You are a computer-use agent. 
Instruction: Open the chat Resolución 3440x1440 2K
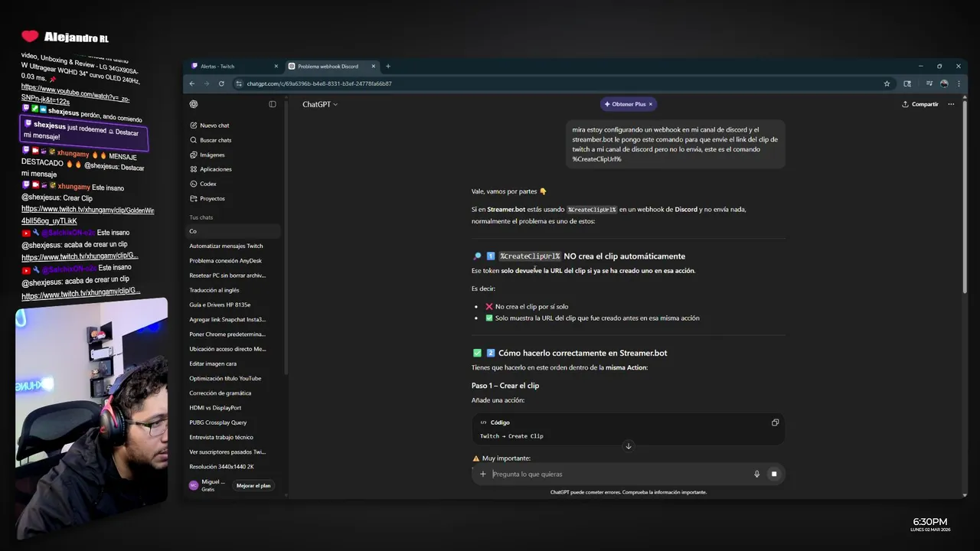coord(234,467)
